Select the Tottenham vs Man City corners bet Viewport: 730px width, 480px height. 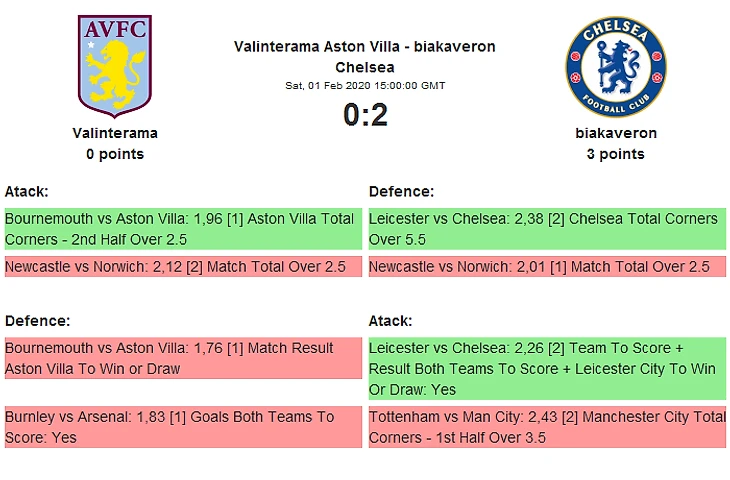coord(546,427)
